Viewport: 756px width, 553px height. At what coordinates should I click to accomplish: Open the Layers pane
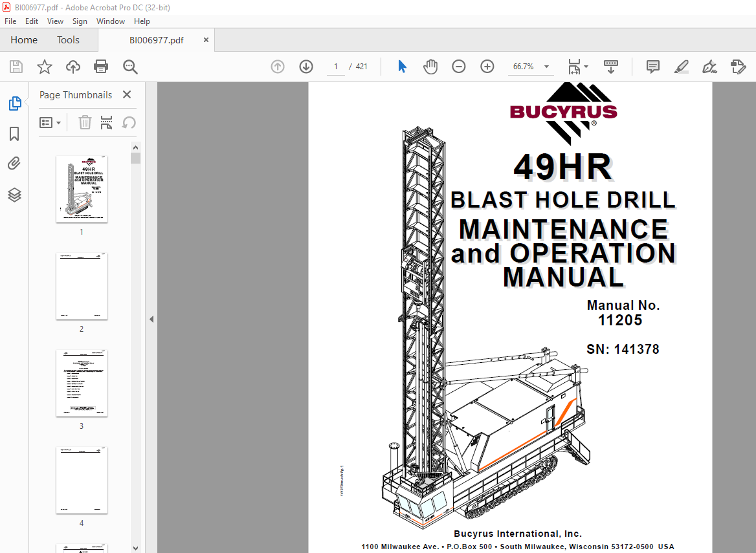14,195
